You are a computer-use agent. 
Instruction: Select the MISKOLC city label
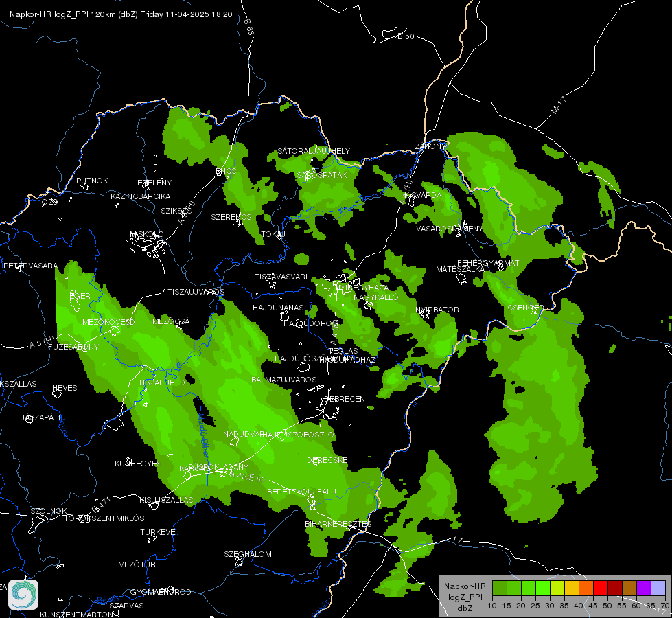(x=147, y=234)
